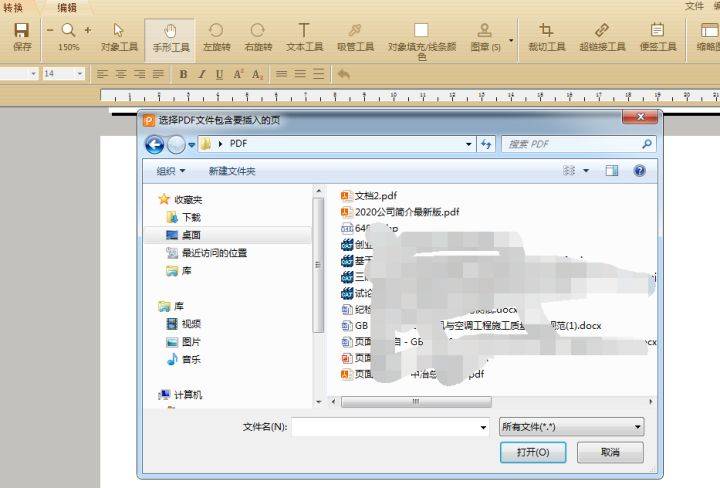Toggle superscript formatting

(x=238, y=74)
